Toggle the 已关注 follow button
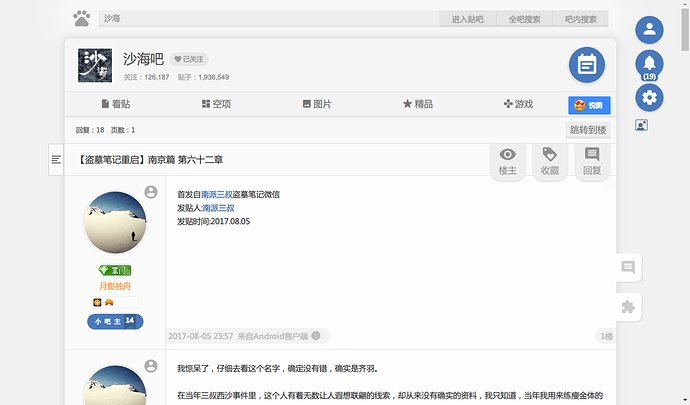The width and height of the screenshot is (690, 405). coord(189,59)
